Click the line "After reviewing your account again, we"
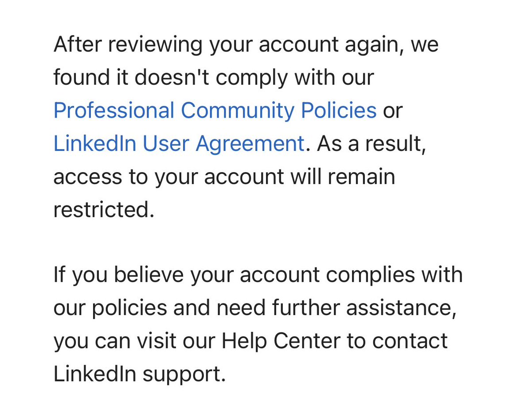Image resolution: width=532 pixels, height=406 pixels. (x=246, y=45)
